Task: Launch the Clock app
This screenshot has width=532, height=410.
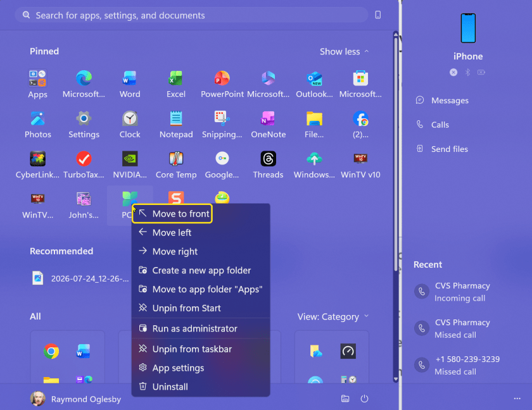Action: (130, 124)
